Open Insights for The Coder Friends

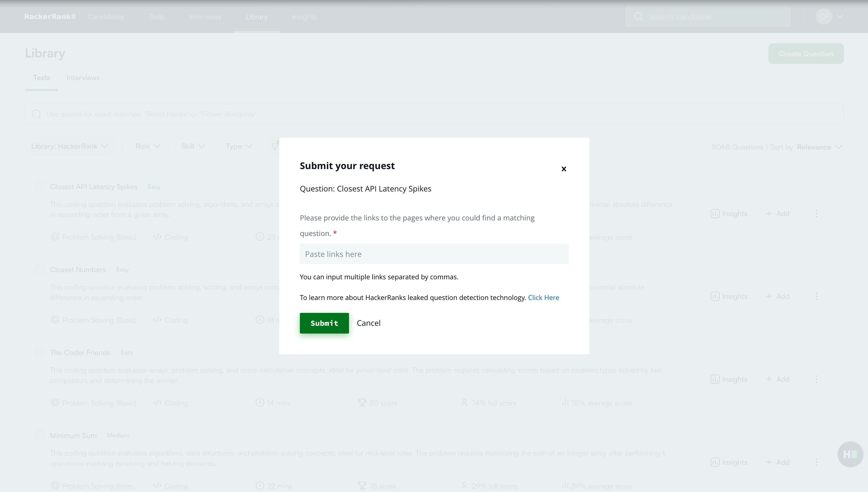[729, 379]
